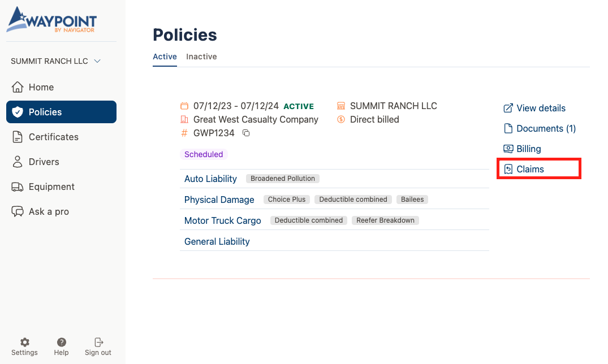Click the Waypoint by Navigator logo
The height and width of the screenshot is (364, 608).
click(51, 20)
